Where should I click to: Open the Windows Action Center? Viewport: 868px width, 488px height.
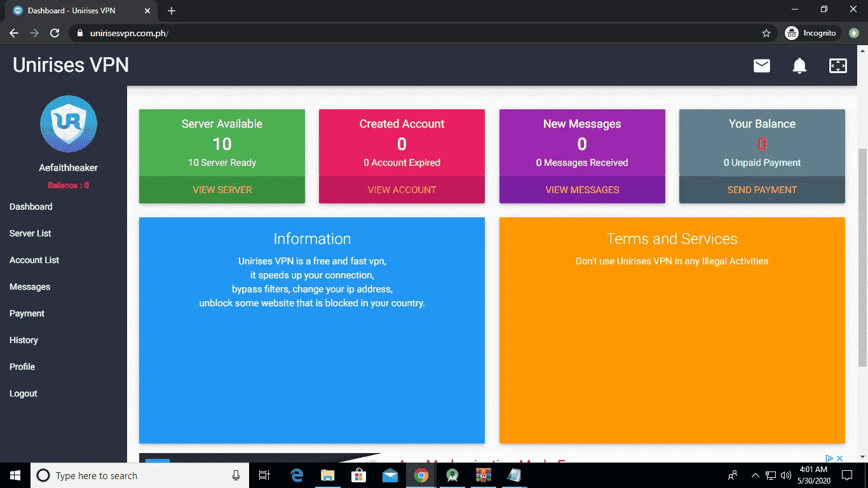click(847, 475)
